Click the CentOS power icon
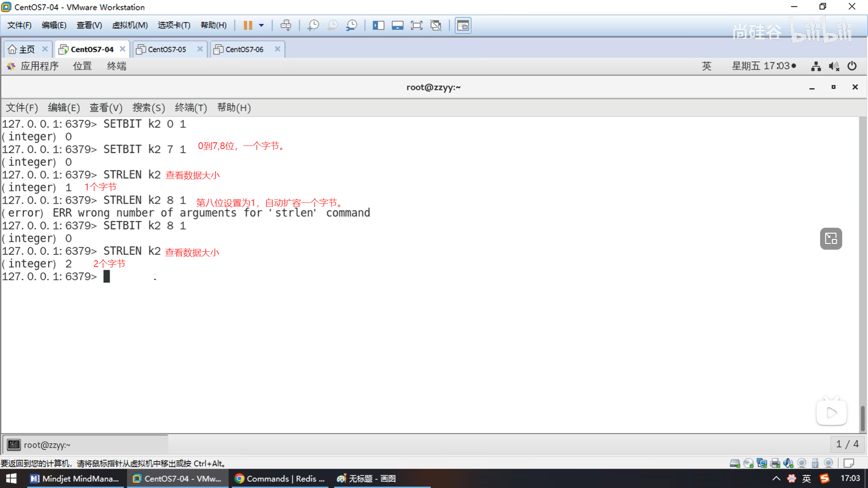 [852, 66]
